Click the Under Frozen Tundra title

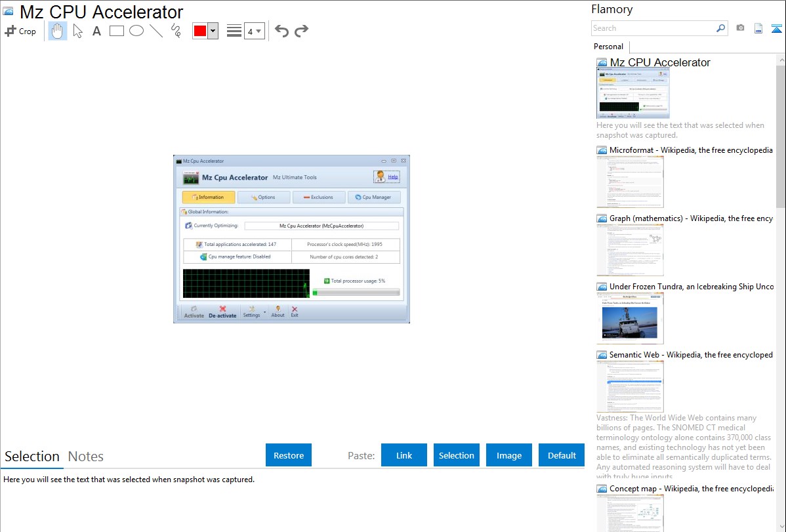tap(692, 286)
